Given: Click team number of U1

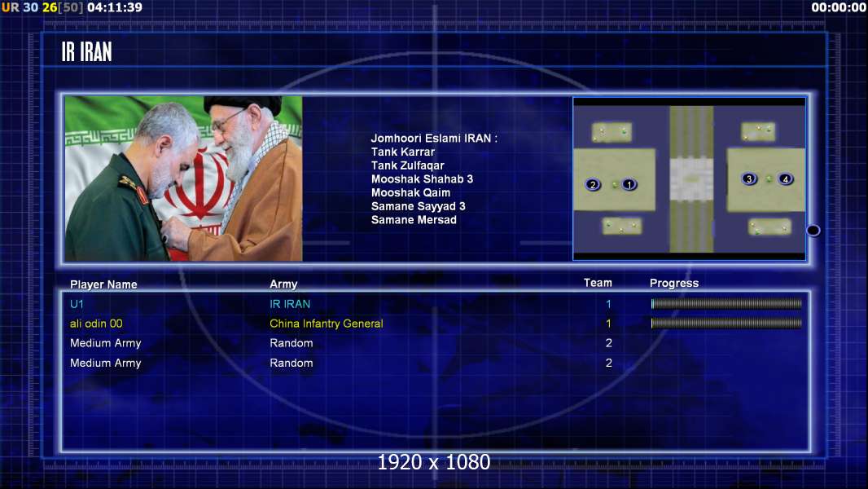Looking at the screenshot, I should (x=608, y=304).
